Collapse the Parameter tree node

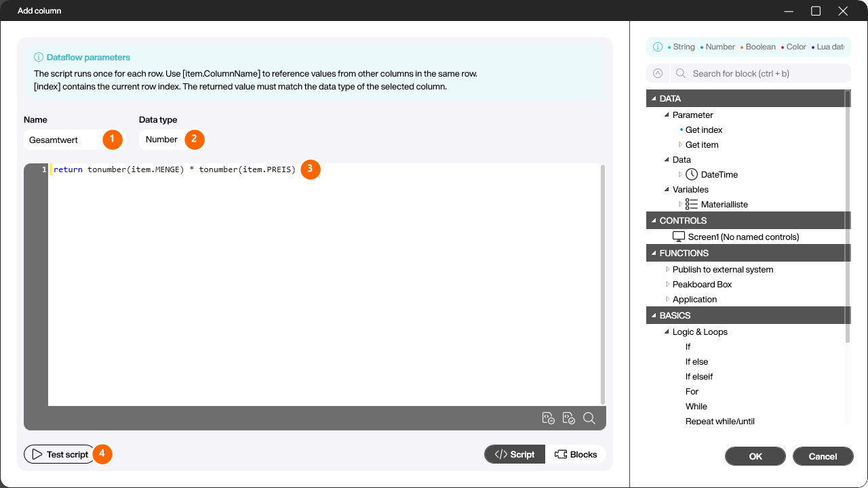(667, 115)
